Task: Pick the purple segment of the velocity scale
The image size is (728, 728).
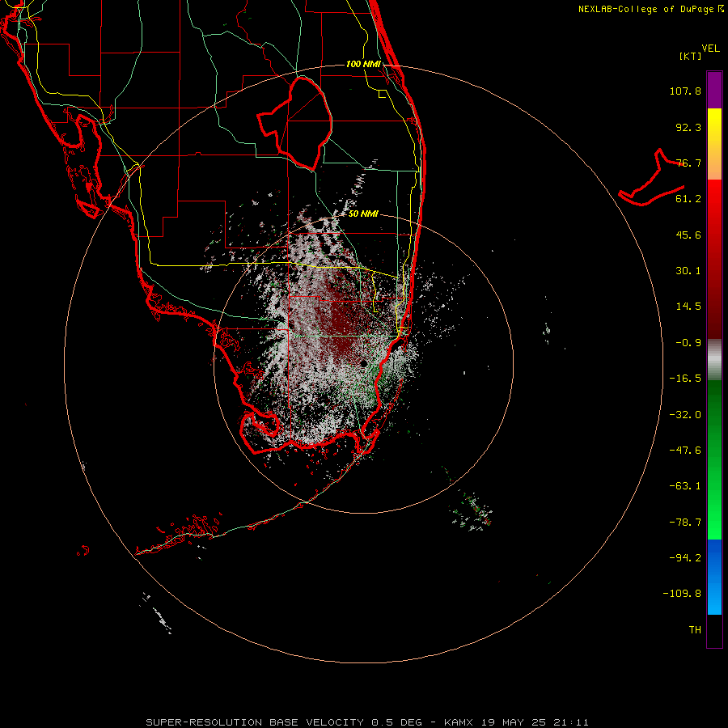Action: (x=714, y=90)
